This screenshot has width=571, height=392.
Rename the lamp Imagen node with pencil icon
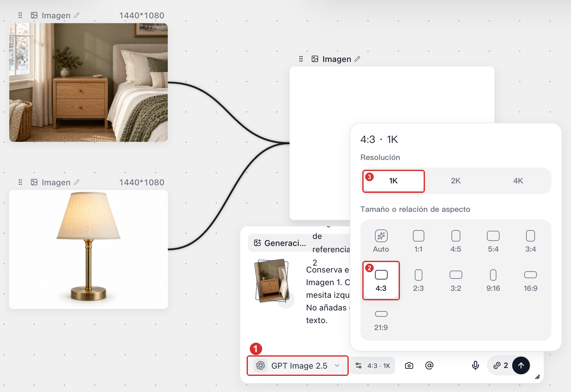(77, 182)
